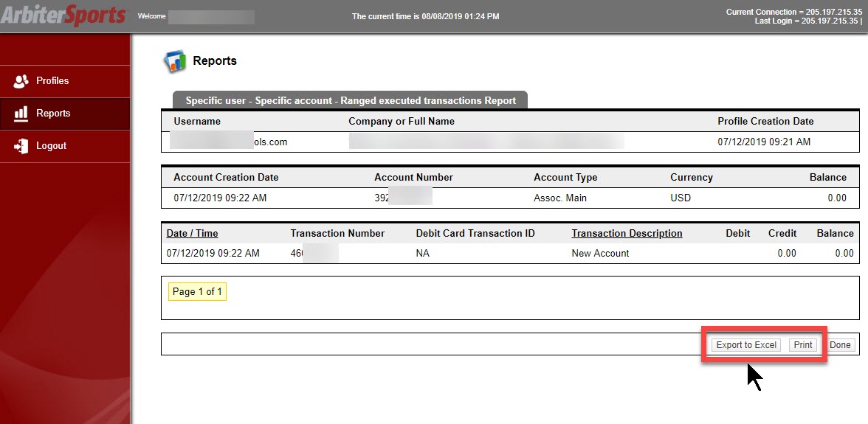Click the Assoc. Main account type value
This screenshot has width=868, height=424.
click(x=559, y=198)
